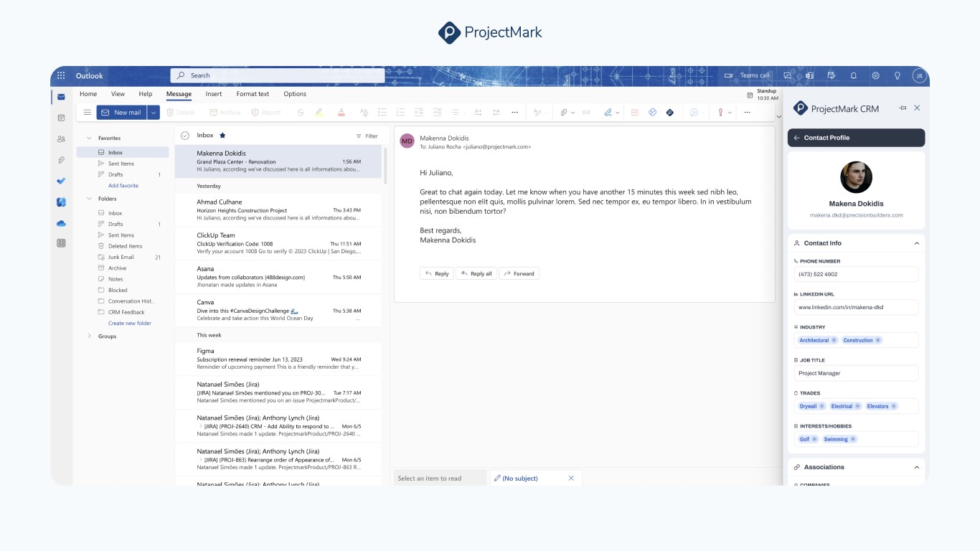Open the Calendar module in left rail
Viewport: 980px width, 551px height.
point(61,118)
